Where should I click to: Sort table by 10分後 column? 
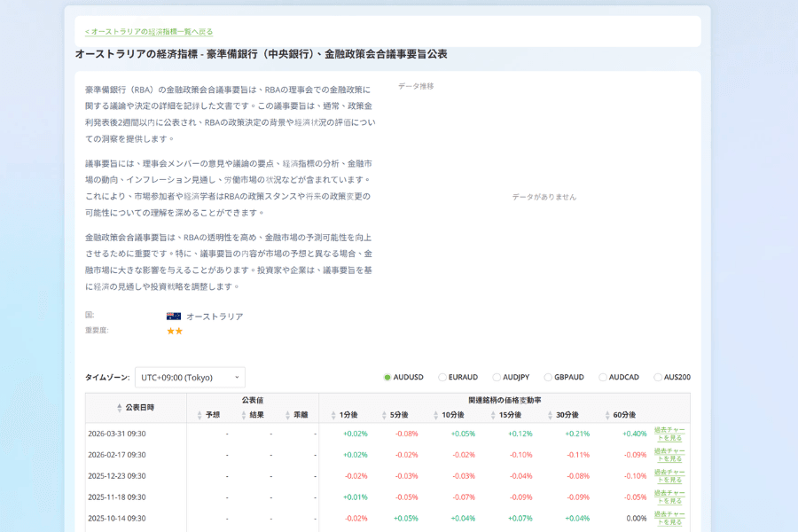449,415
